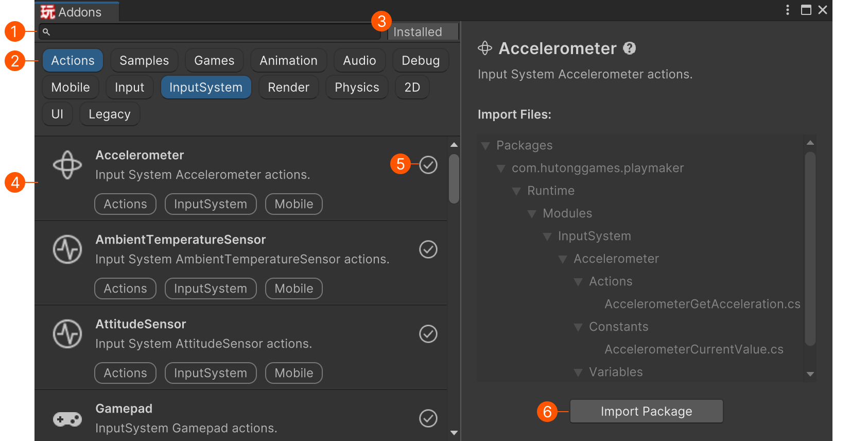Click the addon list scrollbar thumb

point(454,179)
